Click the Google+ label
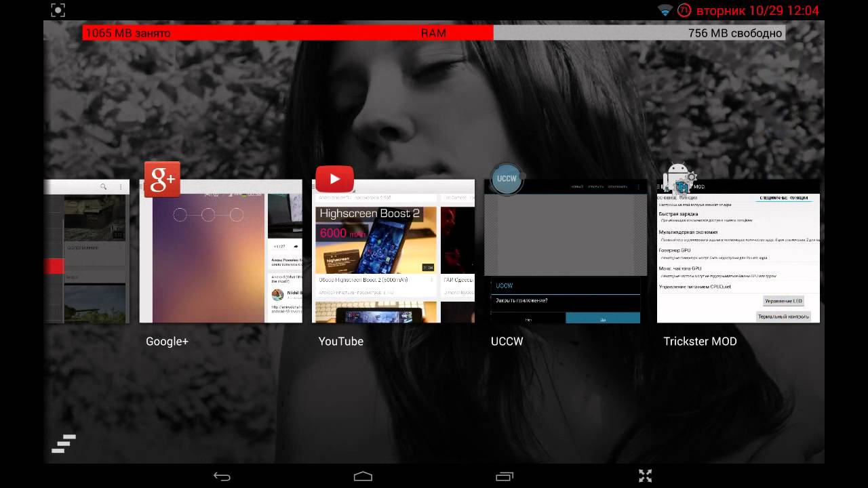 coord(167,342)
